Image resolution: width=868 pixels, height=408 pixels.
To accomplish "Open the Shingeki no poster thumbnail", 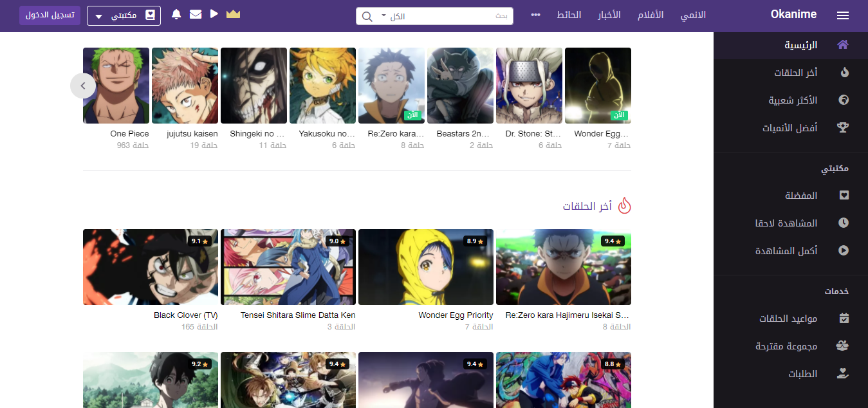I will (254, 86).
